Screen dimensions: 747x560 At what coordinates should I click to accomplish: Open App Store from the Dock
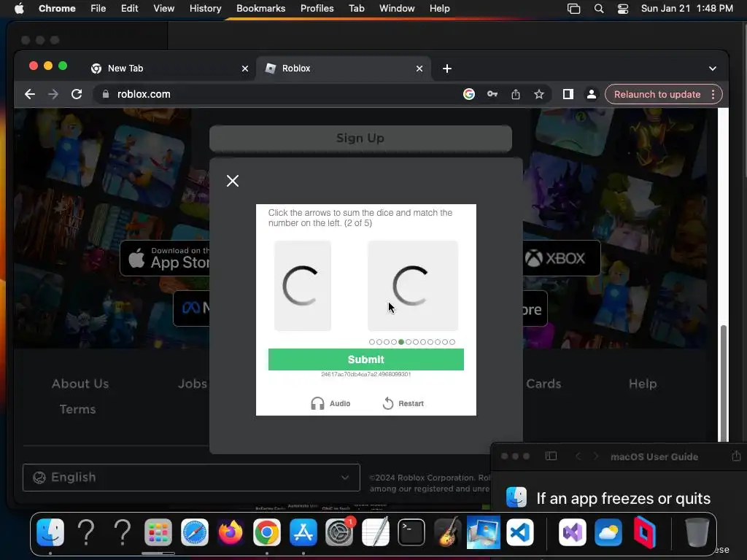tap(303, 532)
